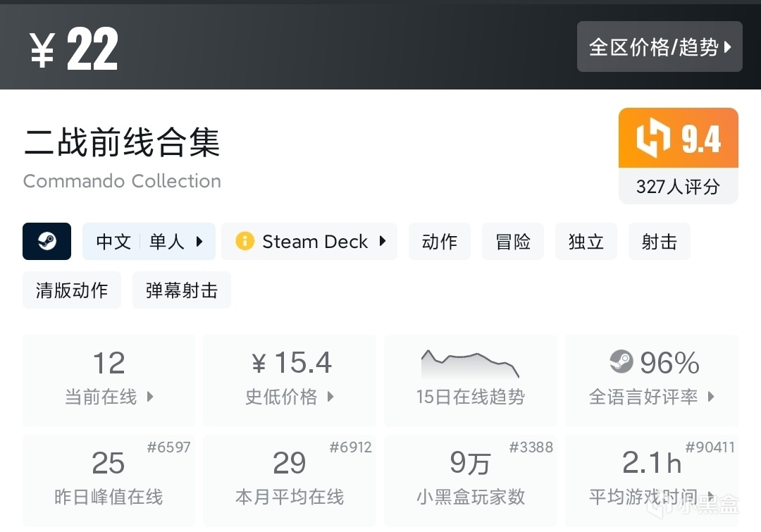Click the yen symbol beside price 22

[42, 51]
